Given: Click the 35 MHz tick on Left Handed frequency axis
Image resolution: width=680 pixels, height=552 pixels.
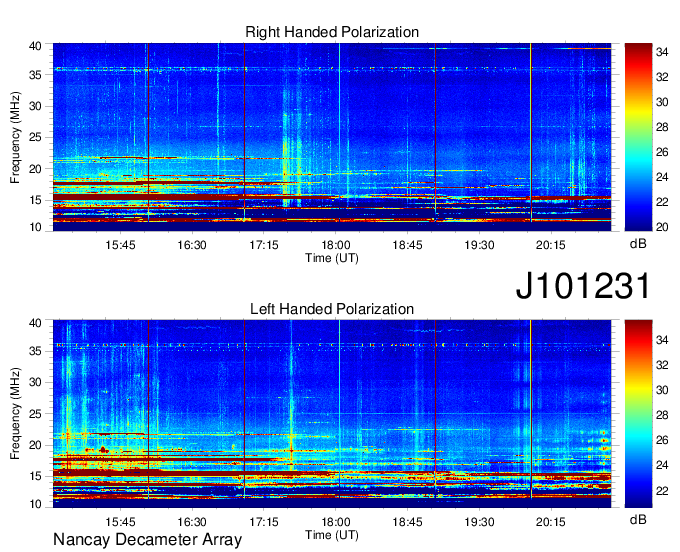Looking at the screenshot, I should coord(35,352).
